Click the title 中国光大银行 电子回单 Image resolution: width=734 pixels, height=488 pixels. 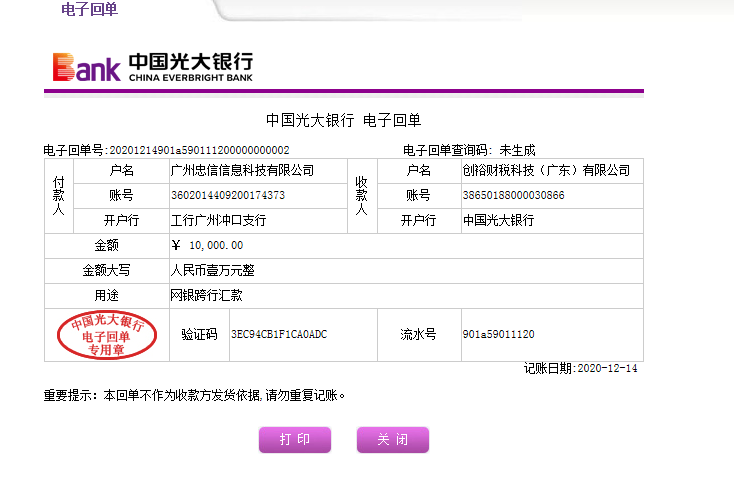point(344,120)
